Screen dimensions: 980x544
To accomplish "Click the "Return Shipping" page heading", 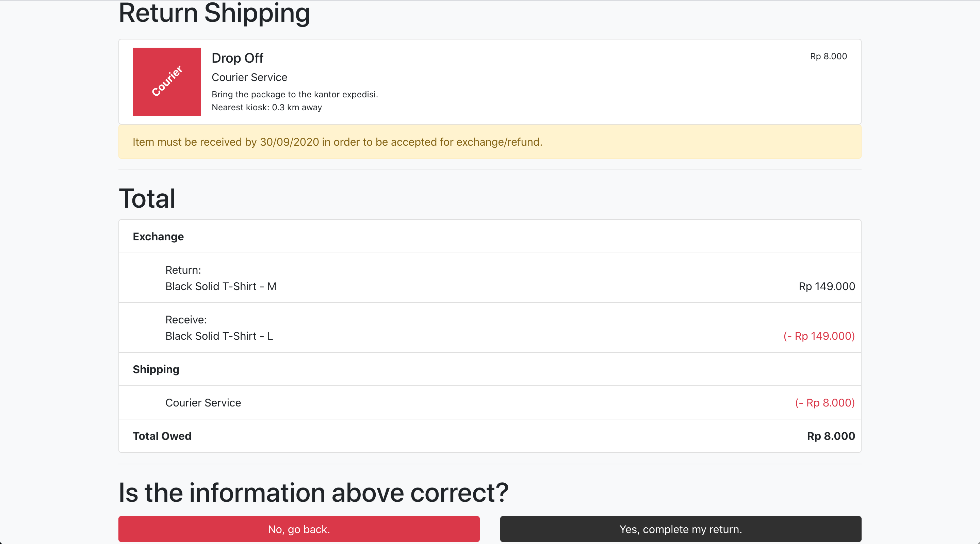I will point(214,13).
